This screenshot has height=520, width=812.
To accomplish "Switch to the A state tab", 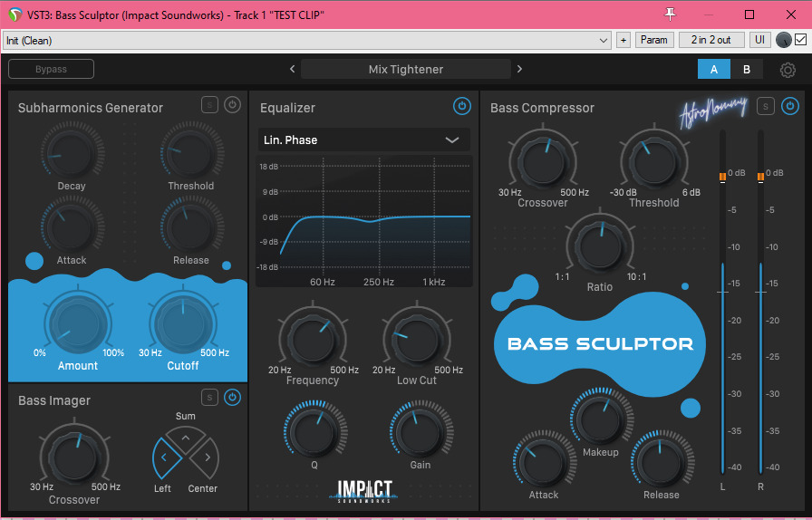I will (714, 69).
